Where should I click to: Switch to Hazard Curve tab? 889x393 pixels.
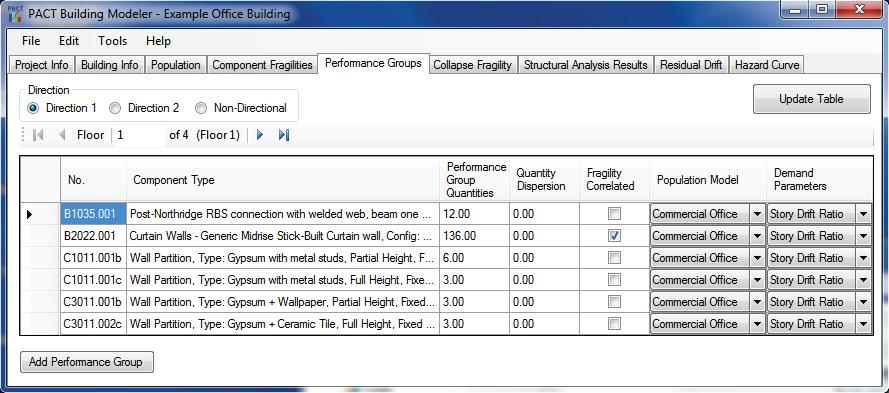(767, 65)
